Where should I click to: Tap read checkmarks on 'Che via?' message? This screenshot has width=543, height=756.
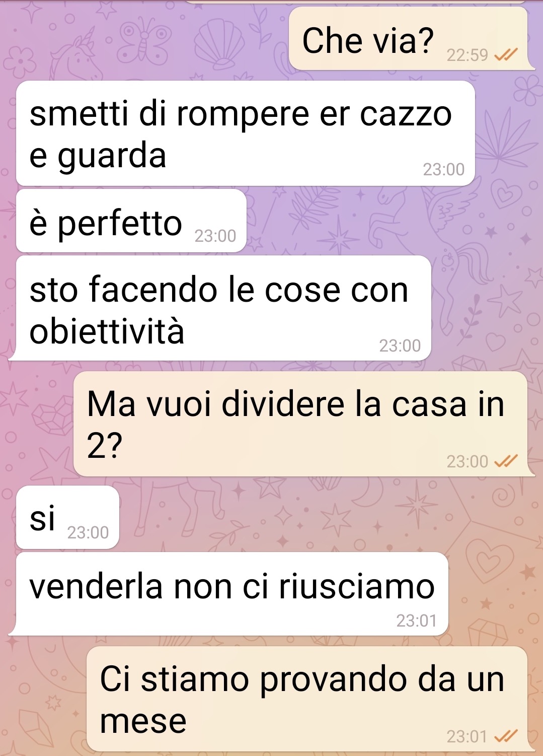coord(506,54)
